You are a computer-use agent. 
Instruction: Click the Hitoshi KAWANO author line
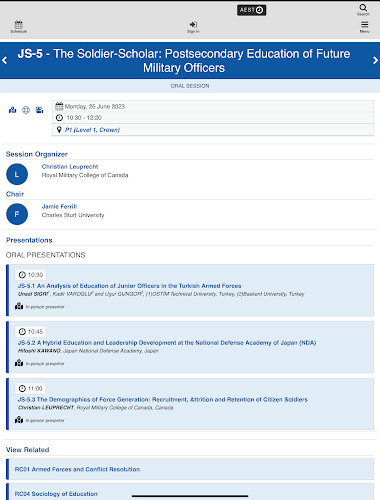pos(88,351)
